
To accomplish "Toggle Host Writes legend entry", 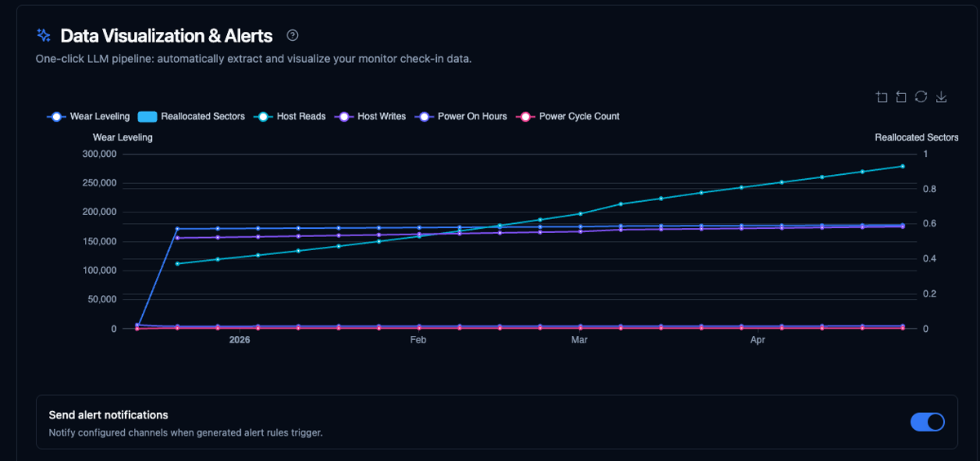I will tap(370, 117).
